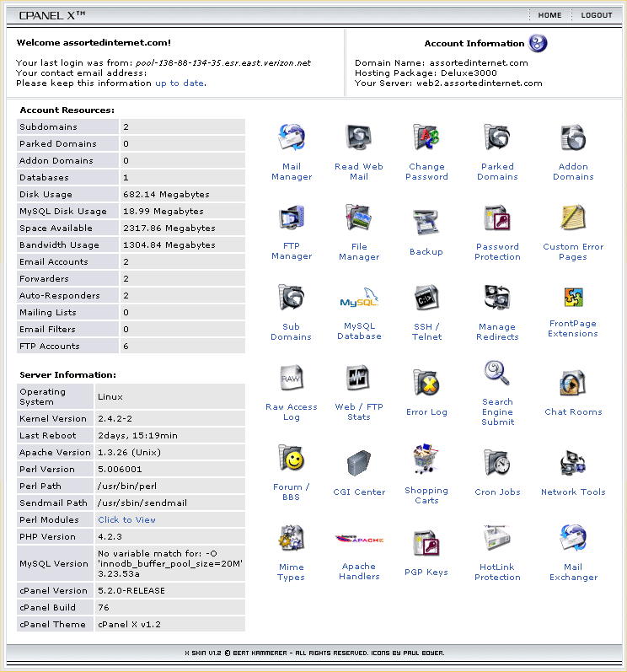The width and height of the screenshot is (627, 672).
Task: Open the Web / FTP Stats icon
Action: [x=358, y=378]
